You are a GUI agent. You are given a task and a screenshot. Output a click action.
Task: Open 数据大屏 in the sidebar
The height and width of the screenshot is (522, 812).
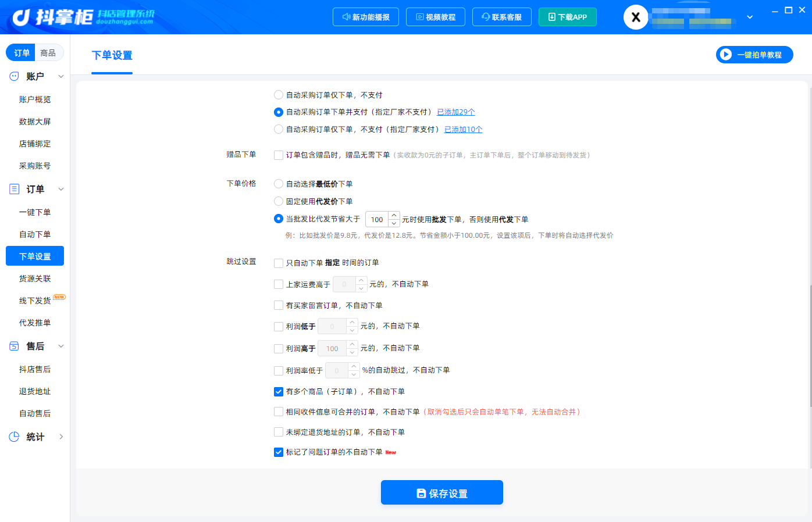pyautogui.click(x=35, y=121)
